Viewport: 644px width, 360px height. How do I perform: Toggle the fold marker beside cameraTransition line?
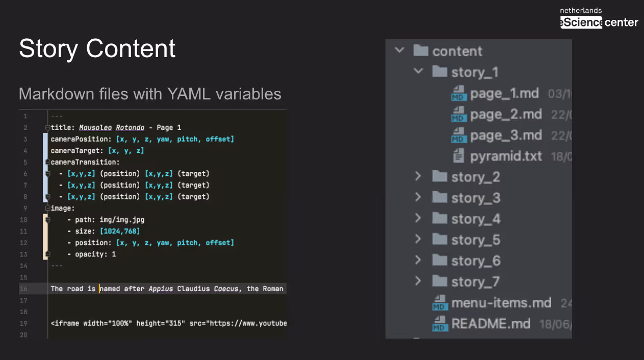(47, 162)
